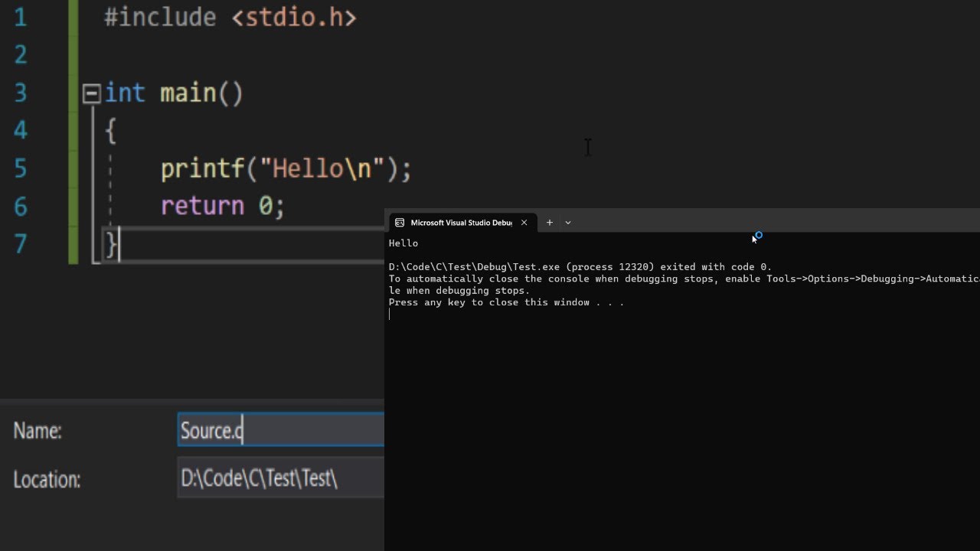Open the Microsoft Visual Studio Debug console tab
The image size is (980, 551).
(463, 223)
